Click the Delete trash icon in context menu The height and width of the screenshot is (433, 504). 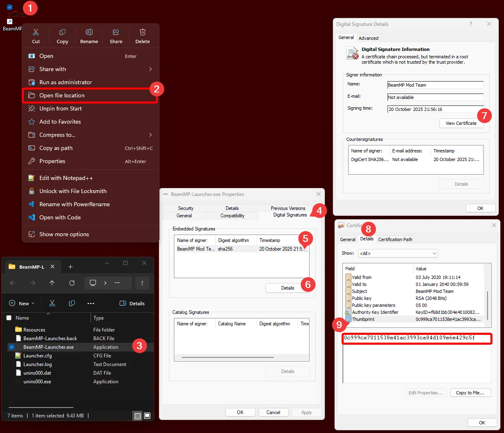point(143,32)
